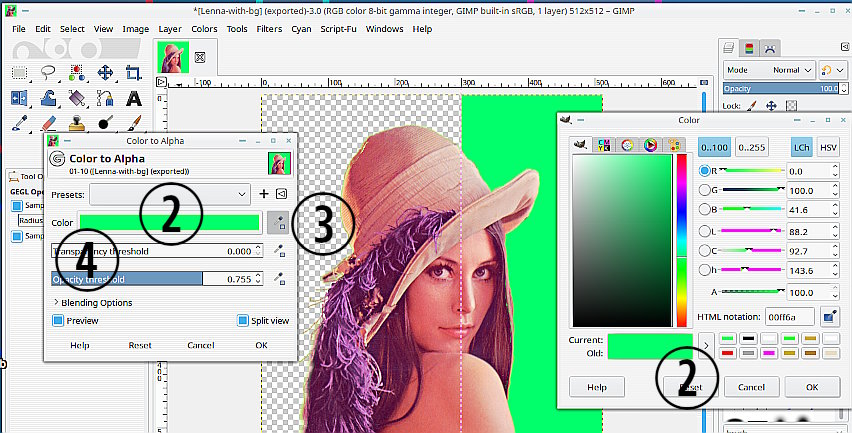
Task: Select the G channel radio button
Action: click(705, 190)
